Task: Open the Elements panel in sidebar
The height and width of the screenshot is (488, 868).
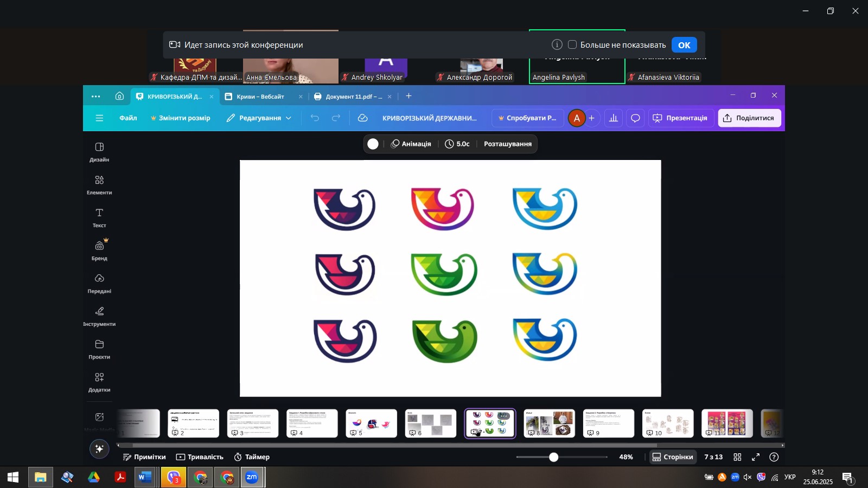Action: [99, 184]
